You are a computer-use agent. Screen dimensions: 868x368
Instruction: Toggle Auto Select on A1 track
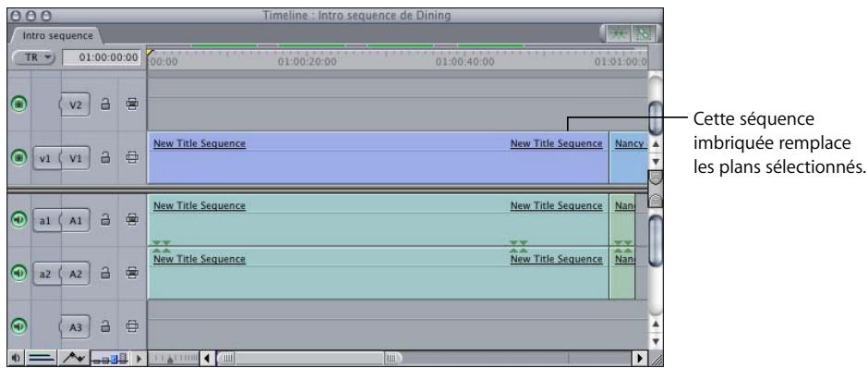(x=132, y=220)
